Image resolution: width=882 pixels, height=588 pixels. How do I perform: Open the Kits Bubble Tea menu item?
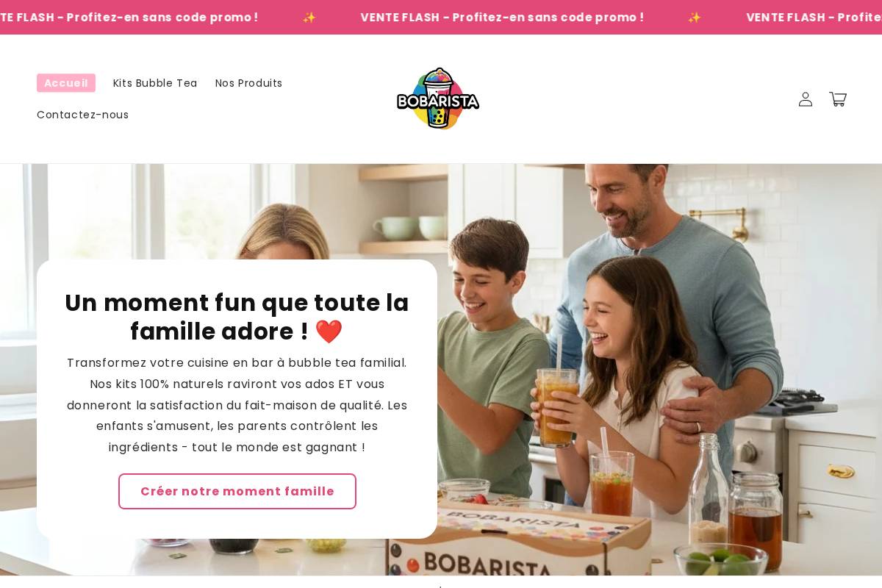[155, 83]
